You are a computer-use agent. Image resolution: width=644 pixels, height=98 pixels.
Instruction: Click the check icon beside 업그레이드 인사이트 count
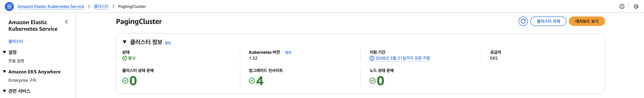(252, 81)
